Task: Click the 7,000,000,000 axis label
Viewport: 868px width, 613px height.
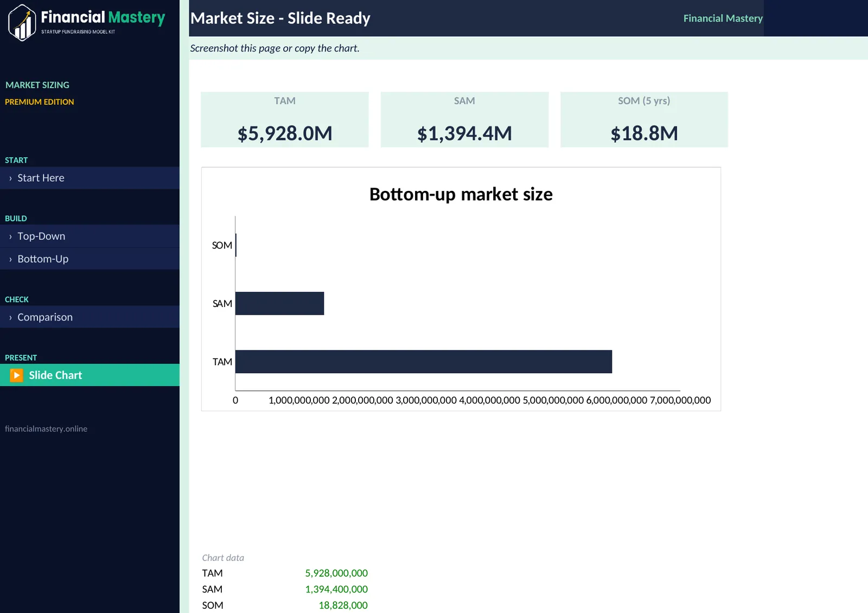Action: [680, 400]
